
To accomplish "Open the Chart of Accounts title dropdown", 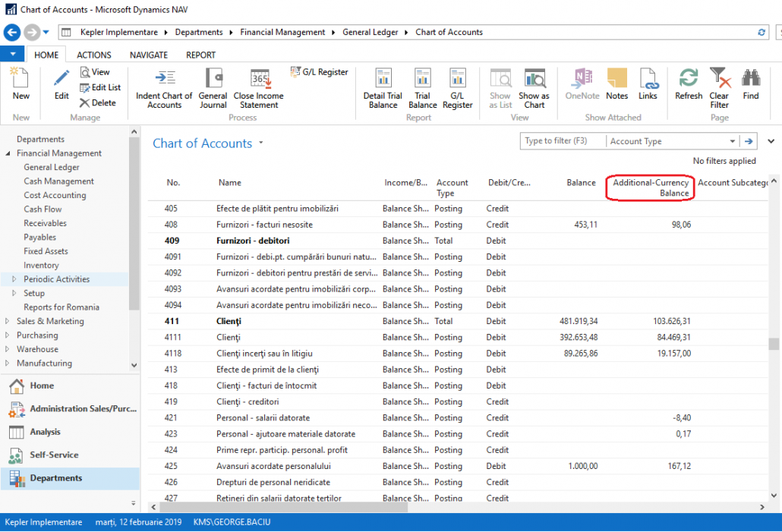I will (261, 143).
